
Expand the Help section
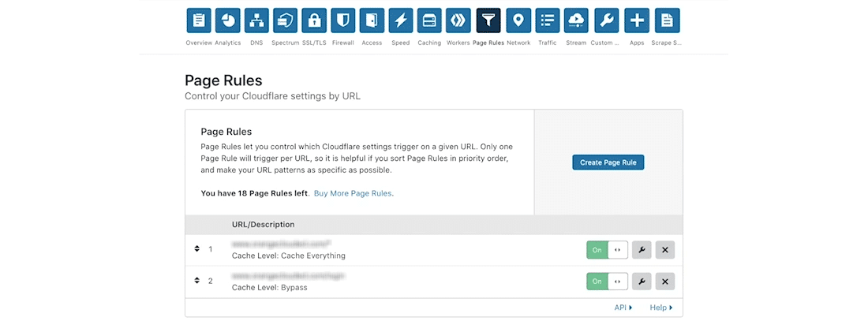coord(660,308)
